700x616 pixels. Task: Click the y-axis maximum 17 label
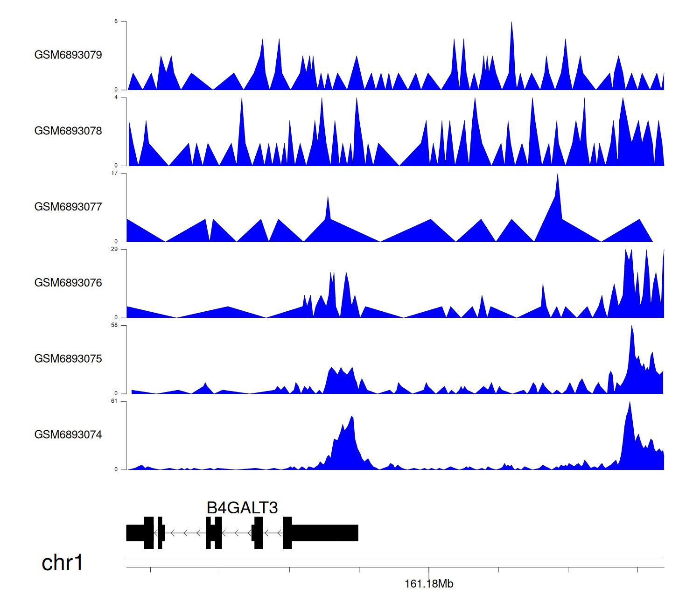(x=114, y=173)
